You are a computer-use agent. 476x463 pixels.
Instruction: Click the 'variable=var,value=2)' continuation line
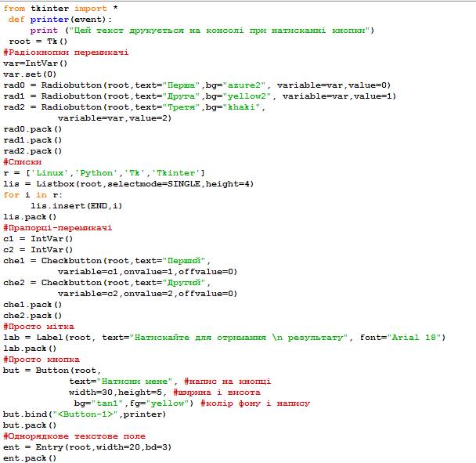click(115, 118)
